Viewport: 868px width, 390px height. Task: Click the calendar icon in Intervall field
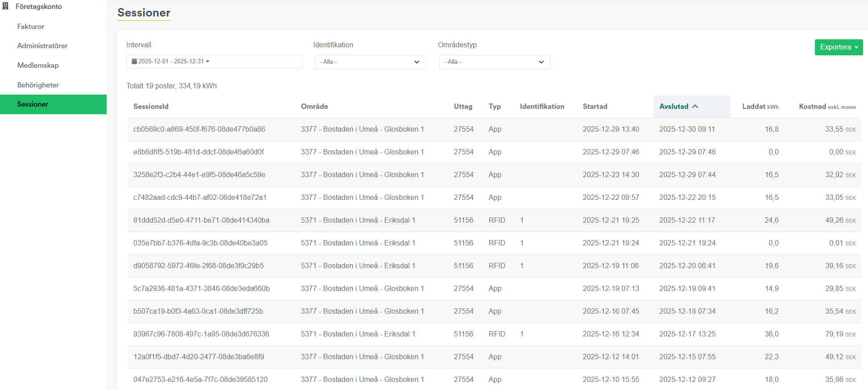click(134, 62)
